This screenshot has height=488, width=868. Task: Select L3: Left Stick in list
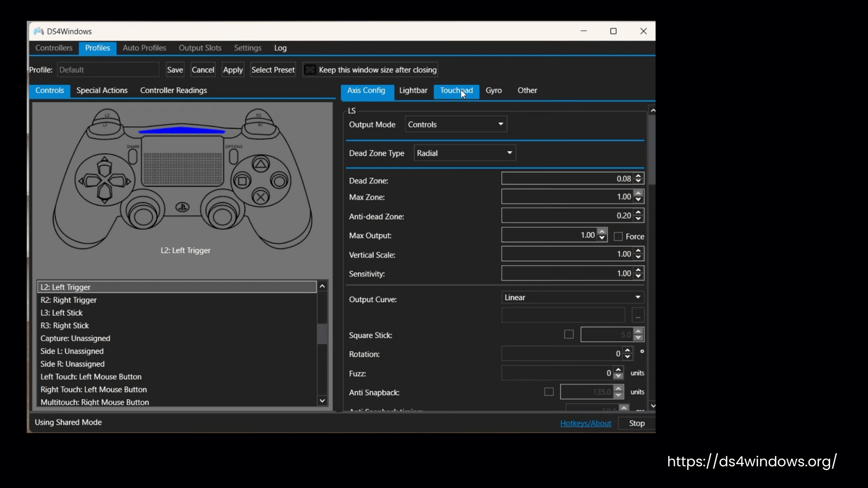tap(177, 313)
